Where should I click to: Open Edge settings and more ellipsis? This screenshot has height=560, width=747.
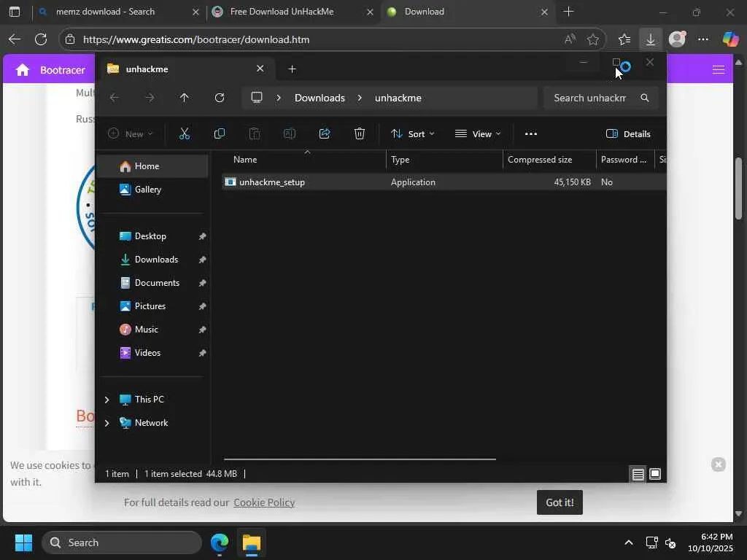click(x=703, y=39)
